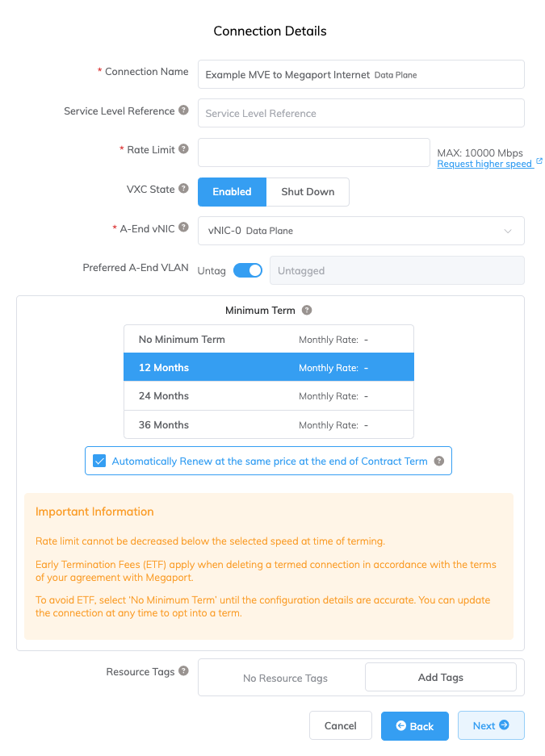Uncheck Automatically Renew at the same price
The width and height of the screenshot is (545, 756).
point(99,461)
